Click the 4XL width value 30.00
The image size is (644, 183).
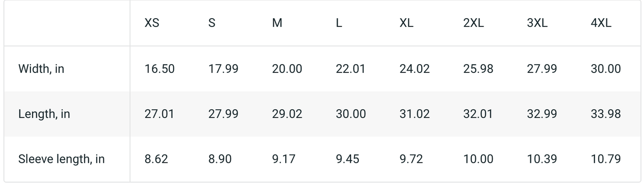(606, 69)
